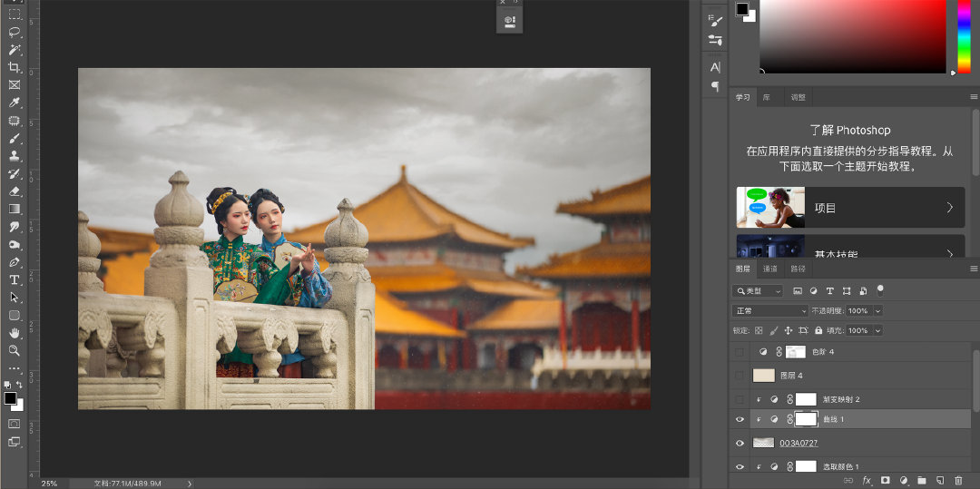This screenshot has height=489, width=980.
Task: Select the Pen tool
Action: coord(14,261)
